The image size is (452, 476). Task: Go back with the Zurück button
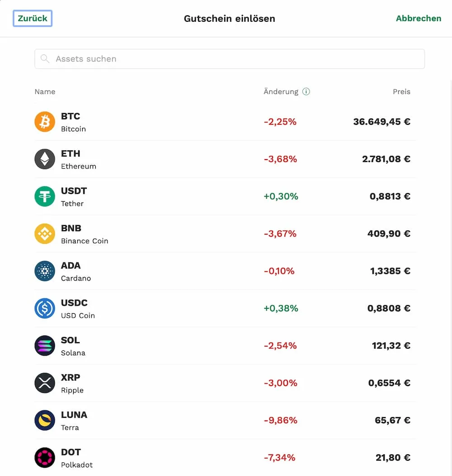pyautogui.click(x=33, y=18)
